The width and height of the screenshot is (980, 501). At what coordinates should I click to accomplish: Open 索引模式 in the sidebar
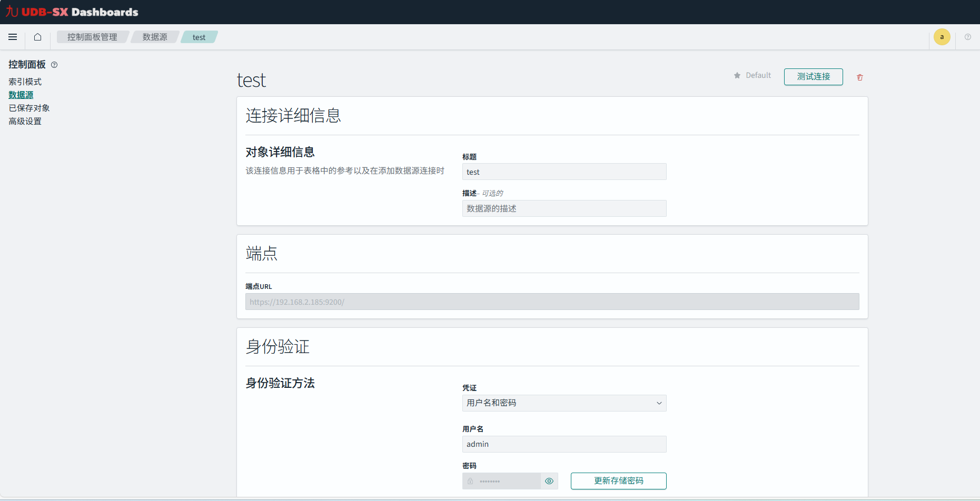[25, 82]
